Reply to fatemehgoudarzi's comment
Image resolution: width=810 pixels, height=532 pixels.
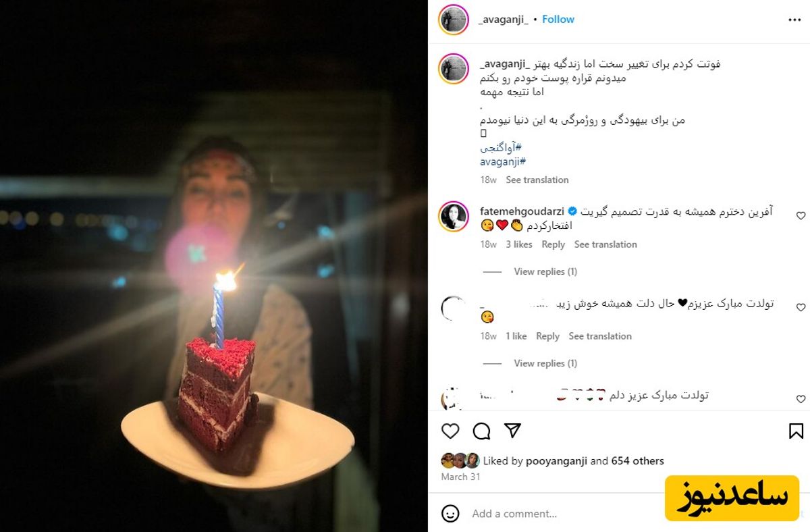[553, 244]
